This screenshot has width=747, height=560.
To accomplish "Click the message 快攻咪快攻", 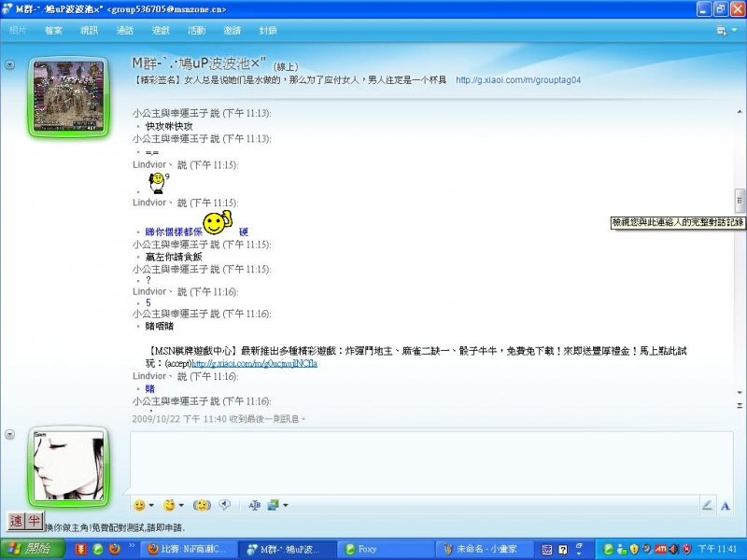I will pos(169,126).
